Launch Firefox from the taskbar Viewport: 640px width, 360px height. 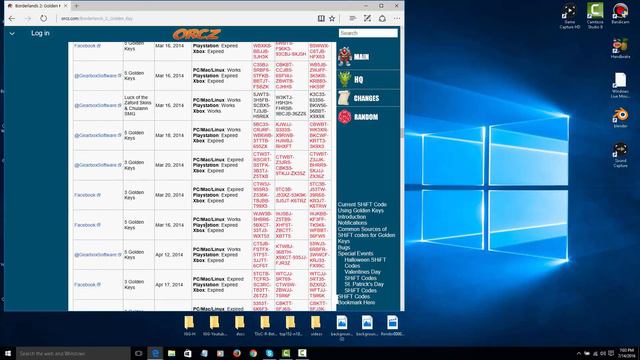(x=237, y=353)
